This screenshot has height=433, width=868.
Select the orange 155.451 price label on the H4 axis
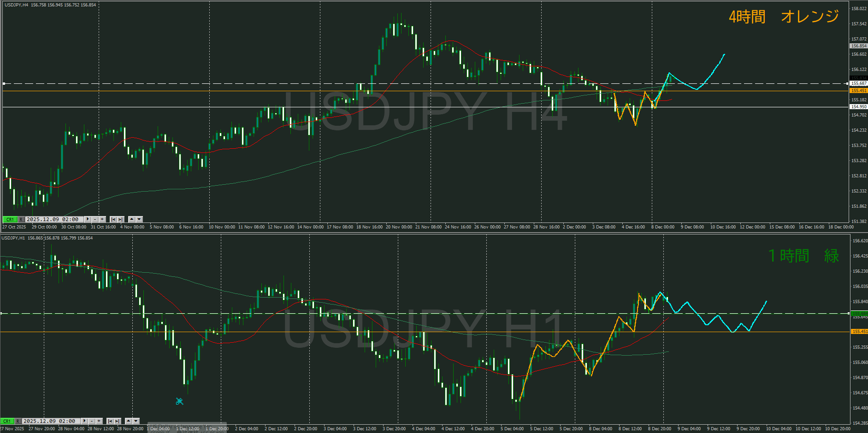click(x=858, y=91)
